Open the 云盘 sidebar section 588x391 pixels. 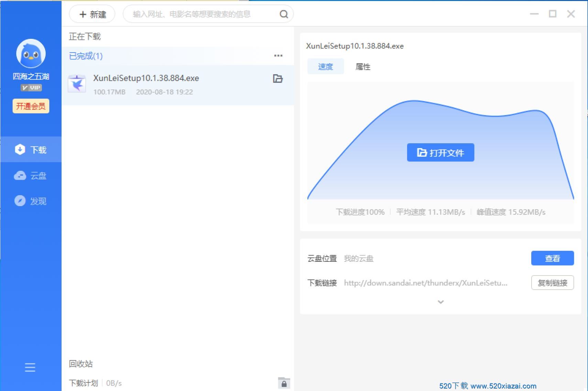pyautogui.click(x=31, y=176)
